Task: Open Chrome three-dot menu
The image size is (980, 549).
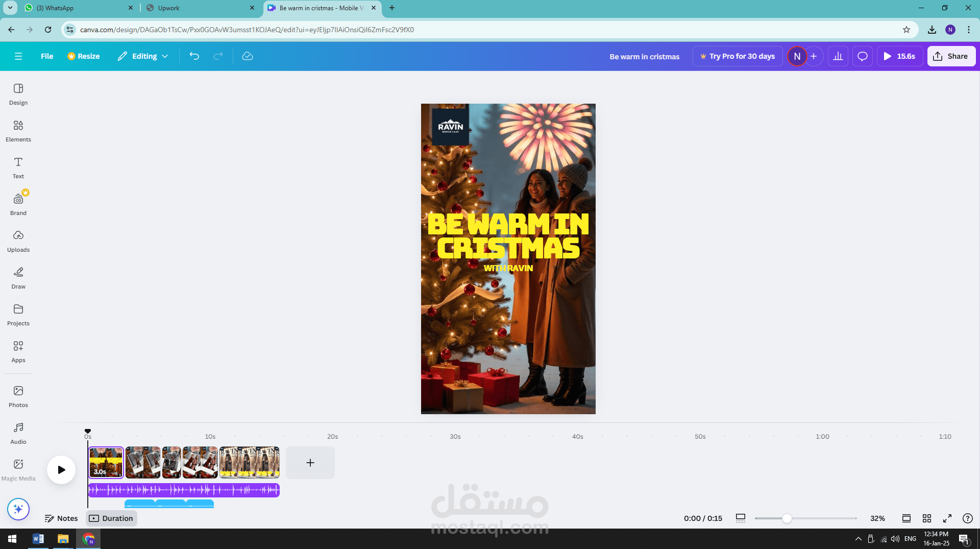Action: [x=969, y=30]
